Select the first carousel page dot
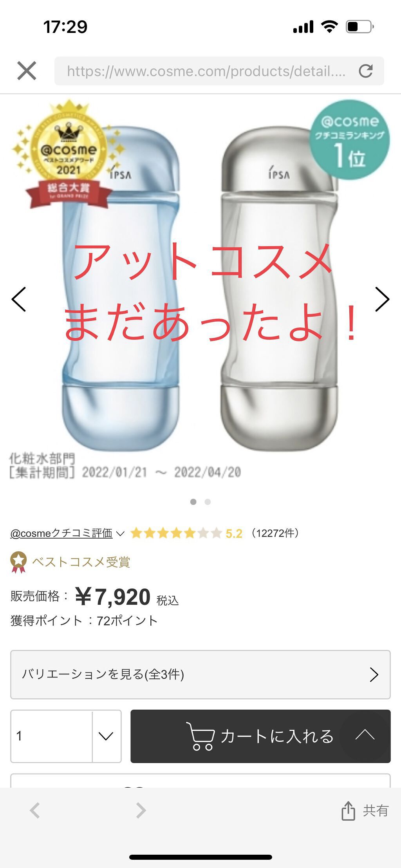The image size is (401, 868). coord(193,502)
